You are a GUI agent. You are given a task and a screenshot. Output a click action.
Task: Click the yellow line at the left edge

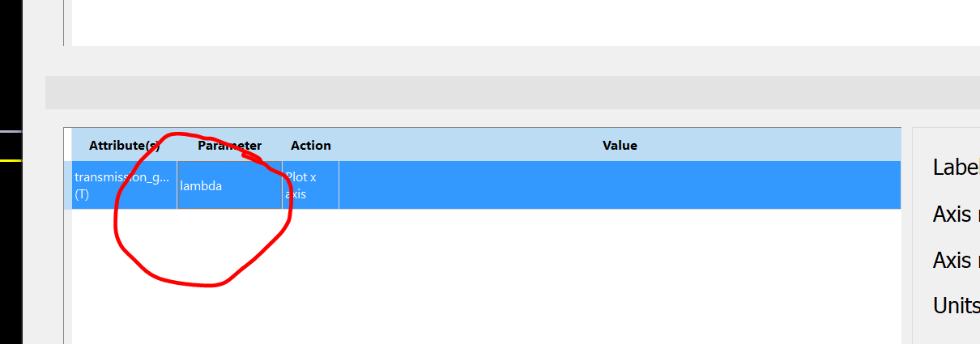[x=11, y=161]
